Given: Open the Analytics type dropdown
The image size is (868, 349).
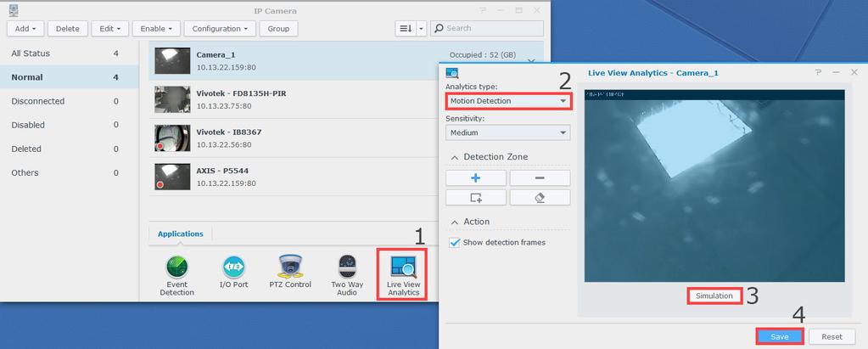Looking at the screenshot, I should 507,101.
